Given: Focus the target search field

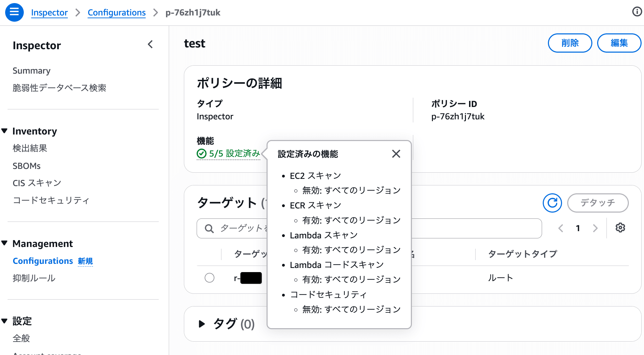Looking at the screenshot, I should [369, 228].
